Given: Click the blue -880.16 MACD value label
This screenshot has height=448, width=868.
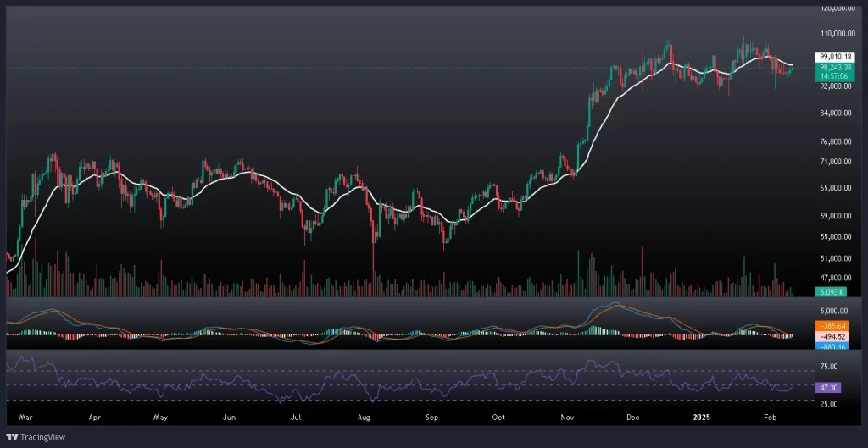Looking at the screenshot, I should (829, 346).
